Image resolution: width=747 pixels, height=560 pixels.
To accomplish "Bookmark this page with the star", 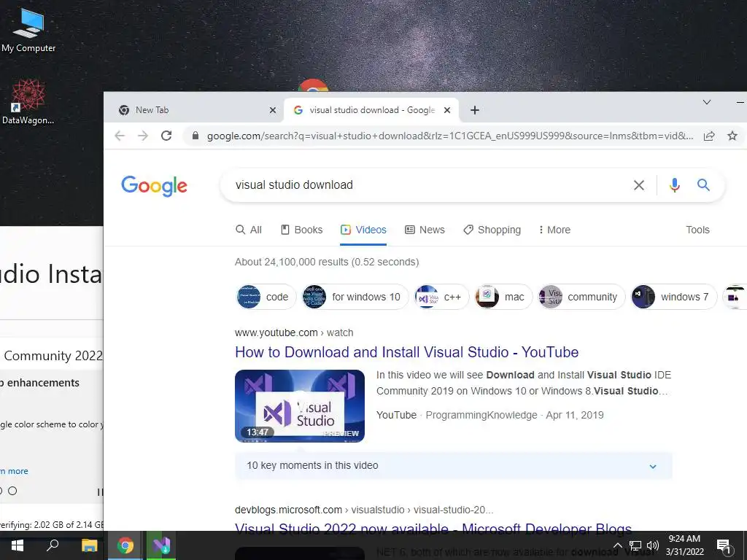I will pos(732,136).
